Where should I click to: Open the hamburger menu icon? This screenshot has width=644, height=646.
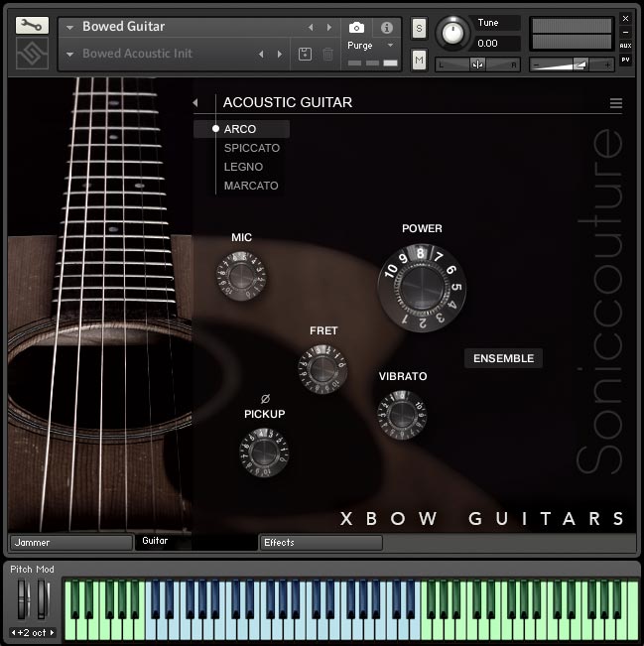tap(616, 103)
